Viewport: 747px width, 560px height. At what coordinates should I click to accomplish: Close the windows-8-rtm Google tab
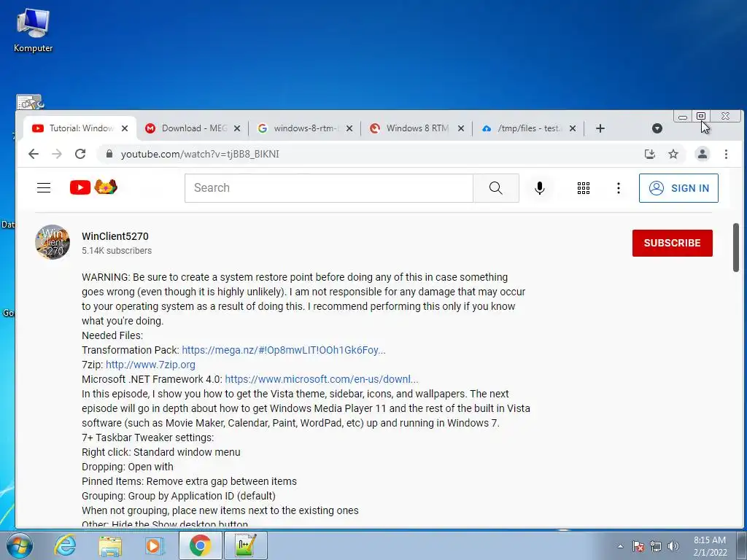[349, 128]
